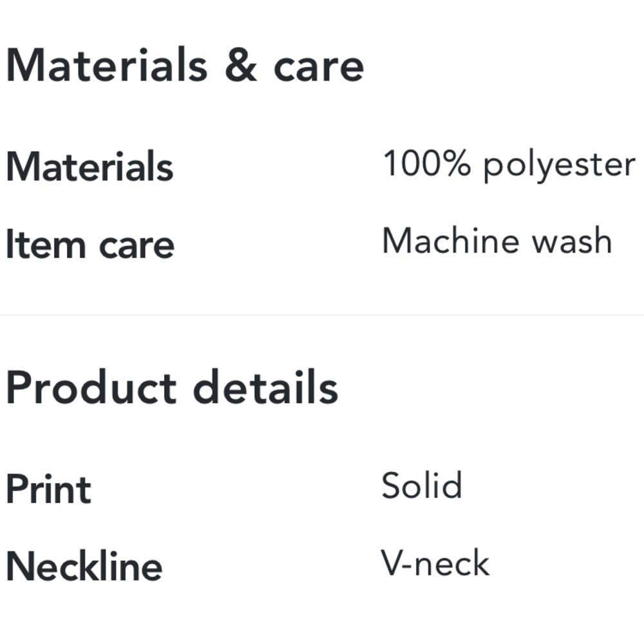Click the word wash

coord(572,241)
